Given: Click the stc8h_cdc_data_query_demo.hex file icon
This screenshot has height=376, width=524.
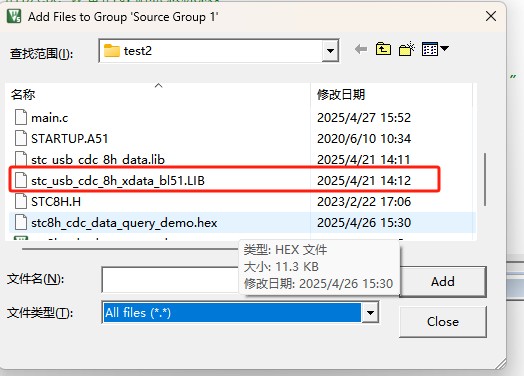Looking at the screenshot, I should click(x=21, y=222).
